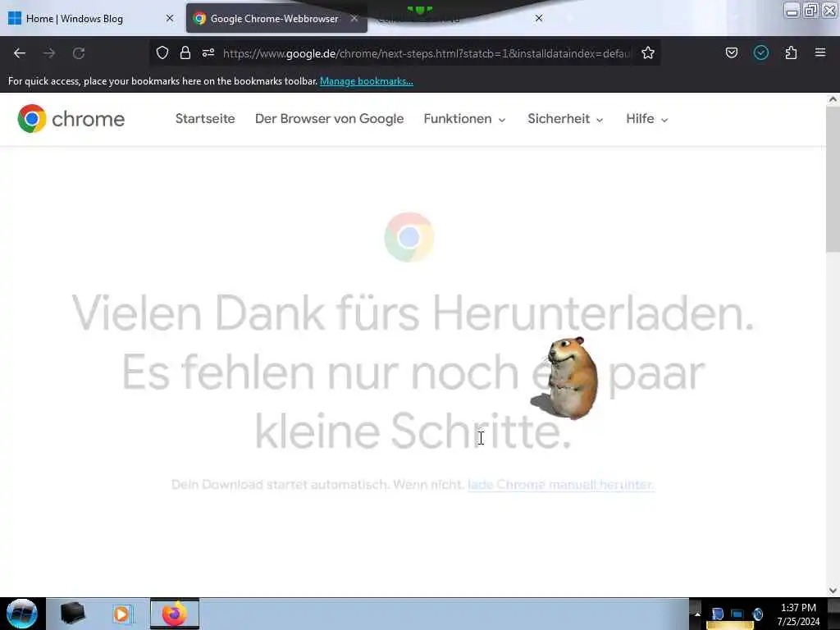The height and width of the screenshot is (630, 840).
Task: Expand the Funktionen dropdown menu
Action: [x=464, y=118]
